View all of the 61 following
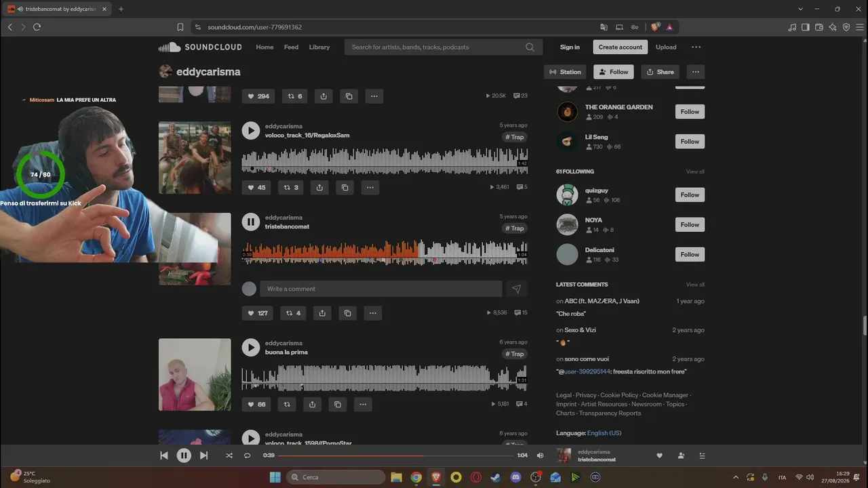 695,171
